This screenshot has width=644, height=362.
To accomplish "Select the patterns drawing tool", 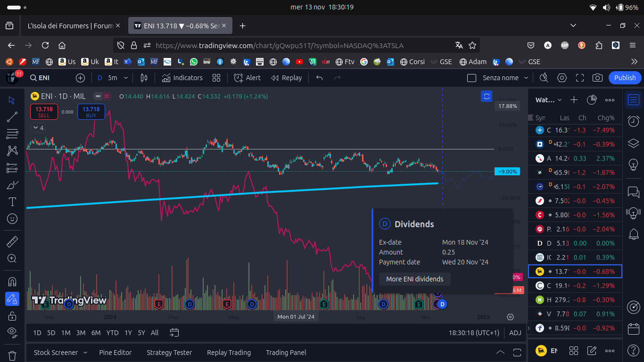I will coord(12,151).
